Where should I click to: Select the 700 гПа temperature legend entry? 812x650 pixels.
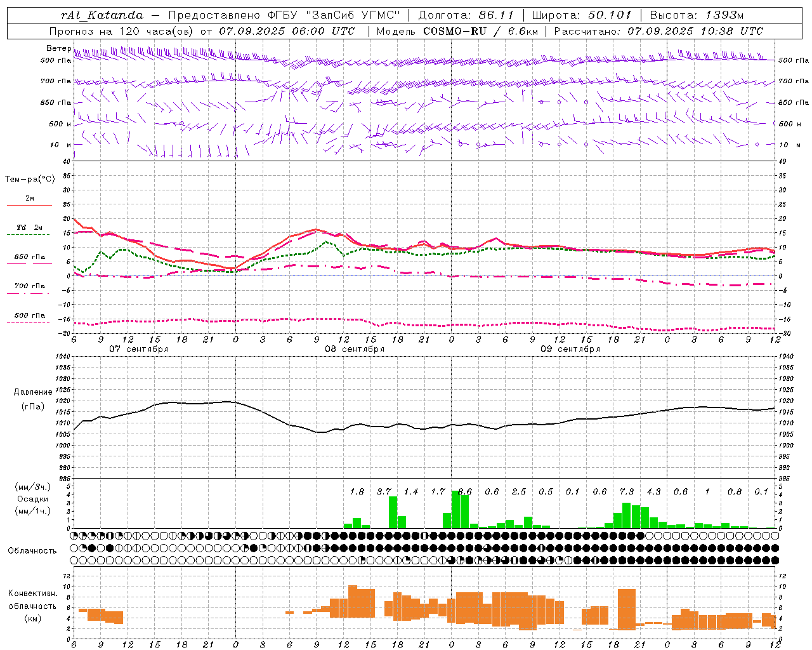click(x=29, y=286)
